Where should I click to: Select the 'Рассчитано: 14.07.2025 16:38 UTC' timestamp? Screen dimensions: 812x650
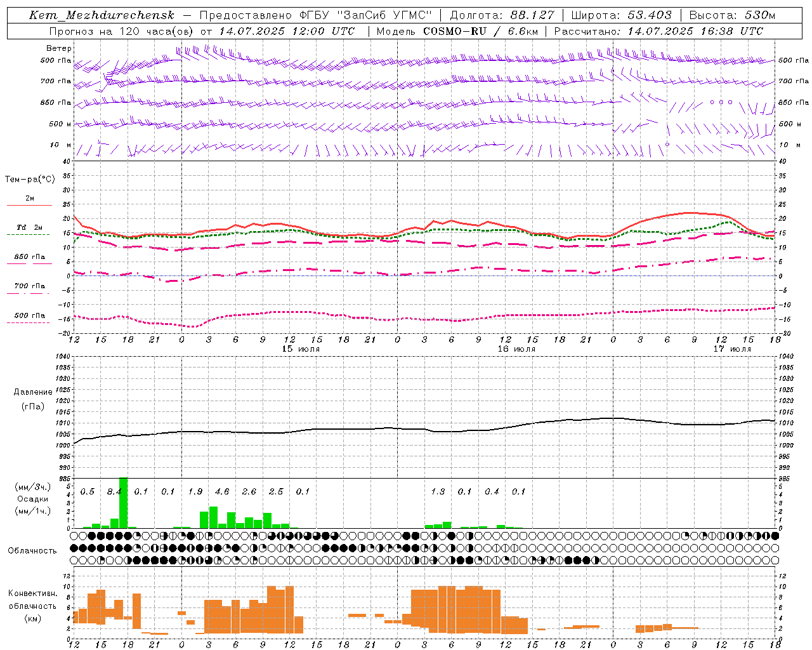pyautogui.click(x=658, y=31)
